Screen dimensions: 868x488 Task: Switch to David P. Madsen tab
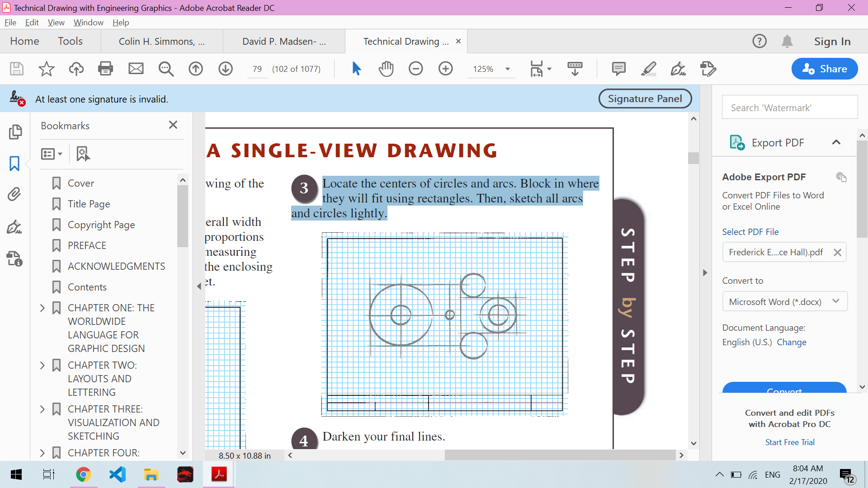(284, 42)
